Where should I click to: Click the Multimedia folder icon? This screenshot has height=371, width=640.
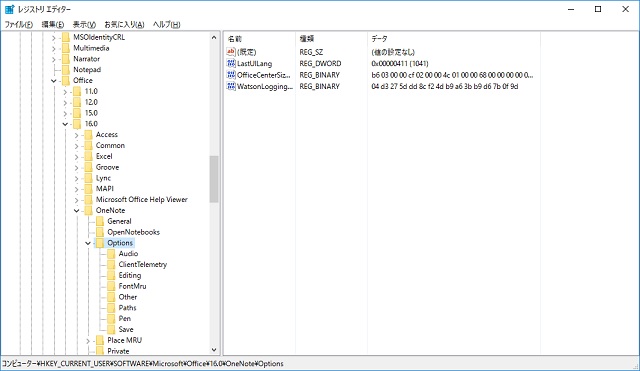(x=66, y=48)
